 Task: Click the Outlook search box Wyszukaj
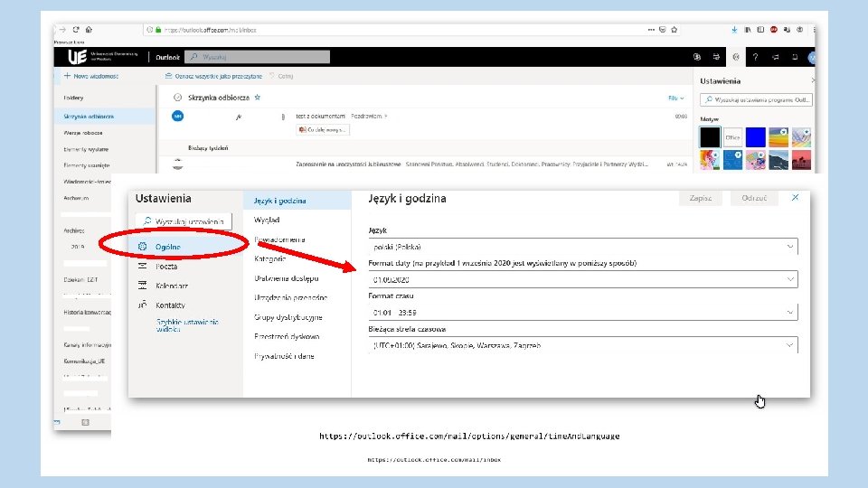(x=258, y=56)
